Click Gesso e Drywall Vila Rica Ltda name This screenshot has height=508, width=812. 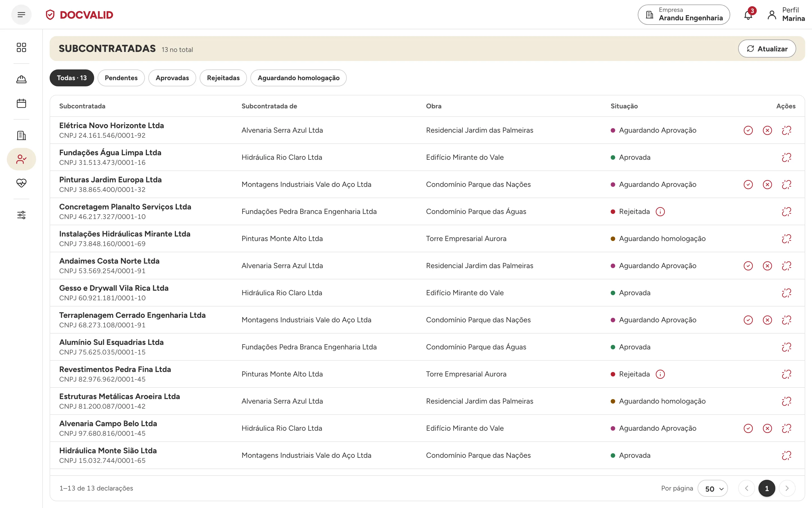[114, 288]
